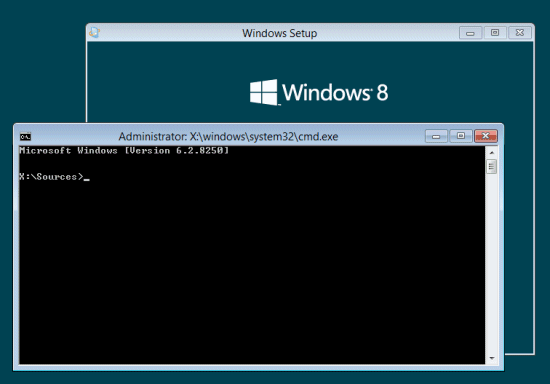Click the Windows Setup title bar icon

(x=94, y=32)
